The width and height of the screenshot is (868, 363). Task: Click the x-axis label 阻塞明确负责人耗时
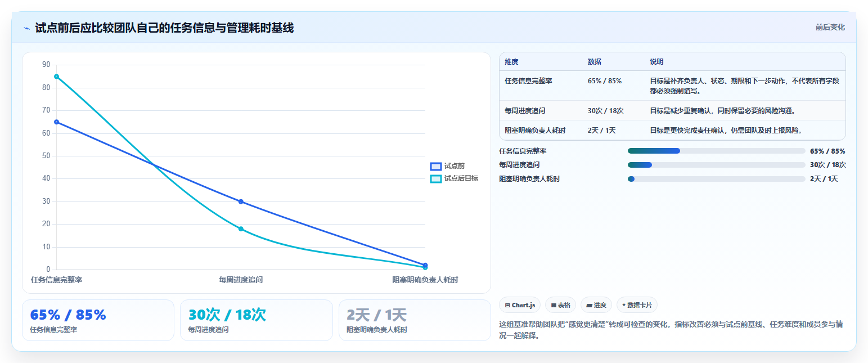[x=425, y=280]
